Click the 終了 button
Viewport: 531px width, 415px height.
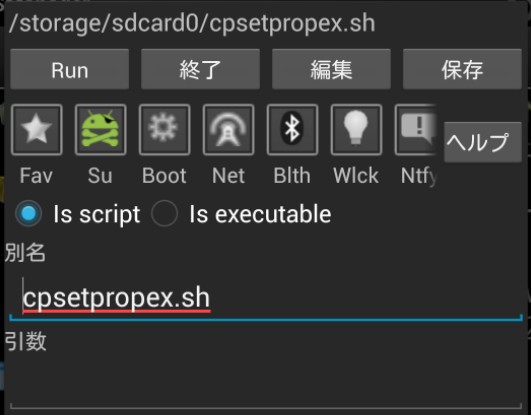click(x=200, y=69)
